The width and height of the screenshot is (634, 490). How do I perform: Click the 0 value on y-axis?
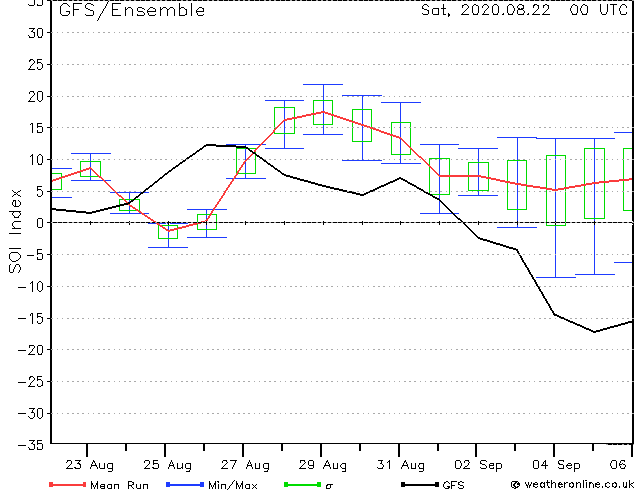click(40, 223)
